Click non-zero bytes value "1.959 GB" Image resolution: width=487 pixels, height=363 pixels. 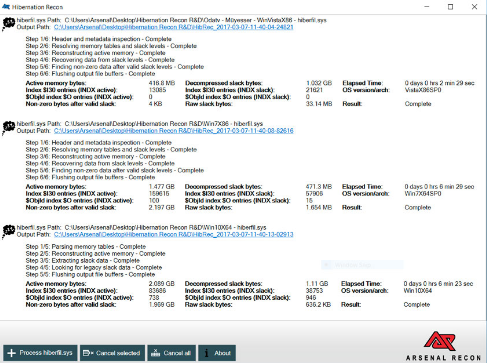tap(162, 305)
